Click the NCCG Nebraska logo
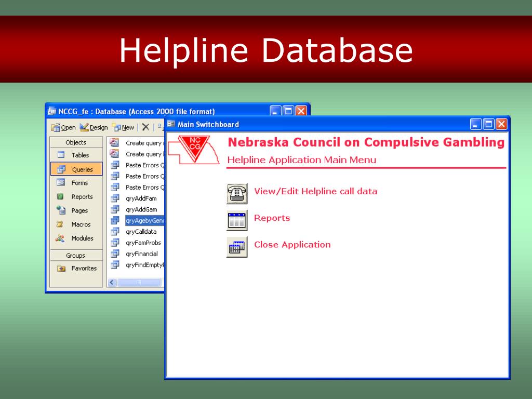This screenshot has width=532, height=399. pos(194,150)
